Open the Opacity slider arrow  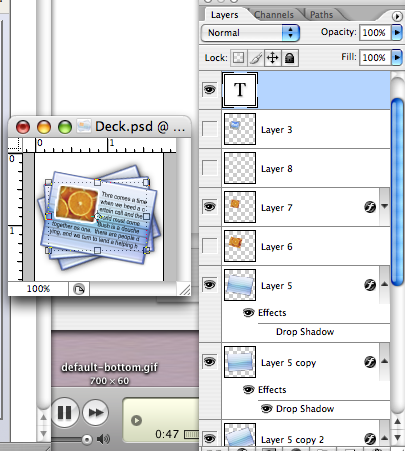(x=397, y=32)
